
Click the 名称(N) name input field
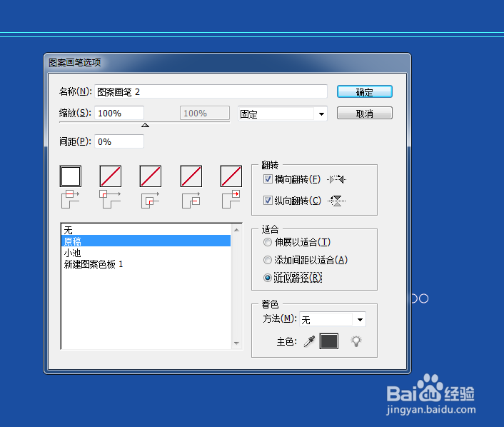pos(211,91)
